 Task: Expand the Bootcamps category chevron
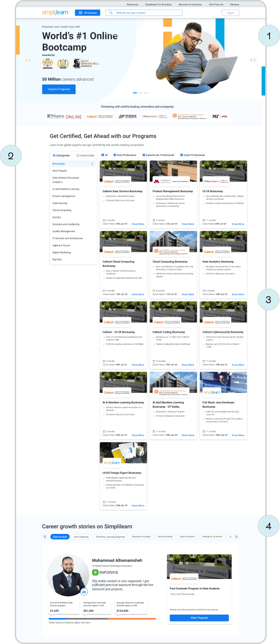pos(92,163)
